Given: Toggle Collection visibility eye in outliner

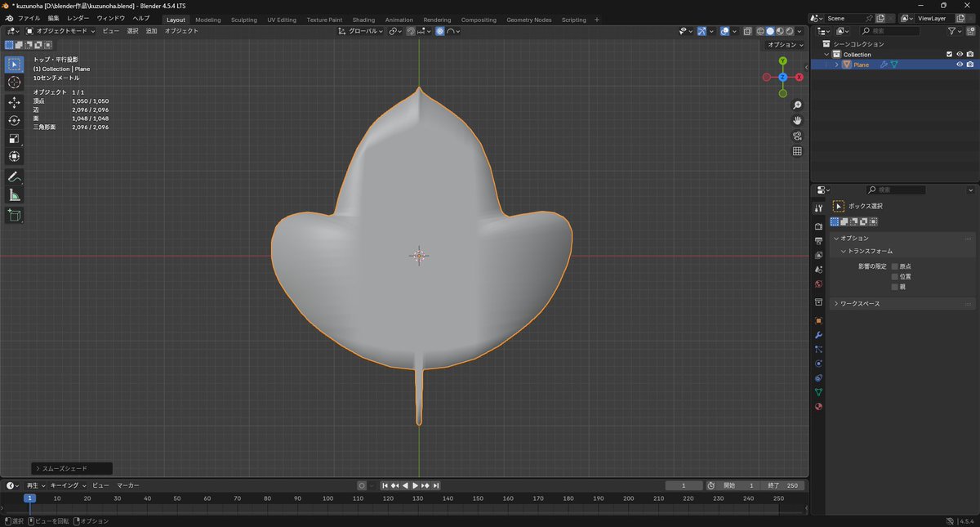Looking at the screenshot, I should point(960,54).
